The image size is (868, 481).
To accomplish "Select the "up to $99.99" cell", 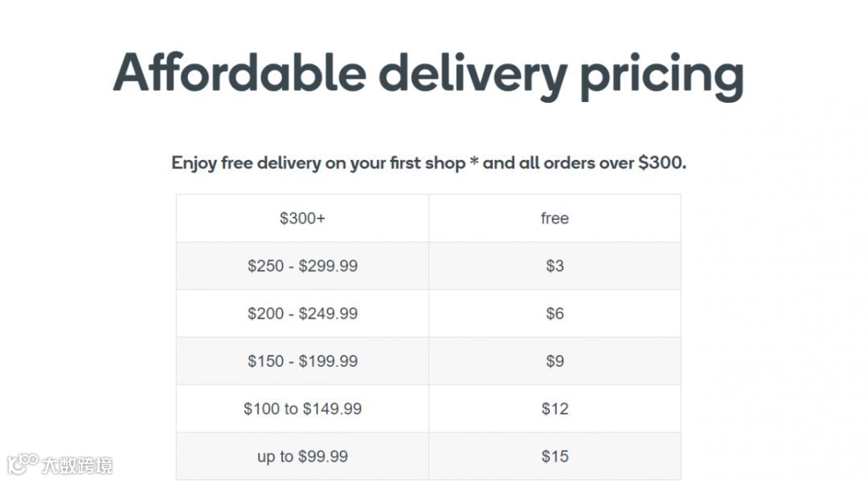I will (x=302, y=456).
